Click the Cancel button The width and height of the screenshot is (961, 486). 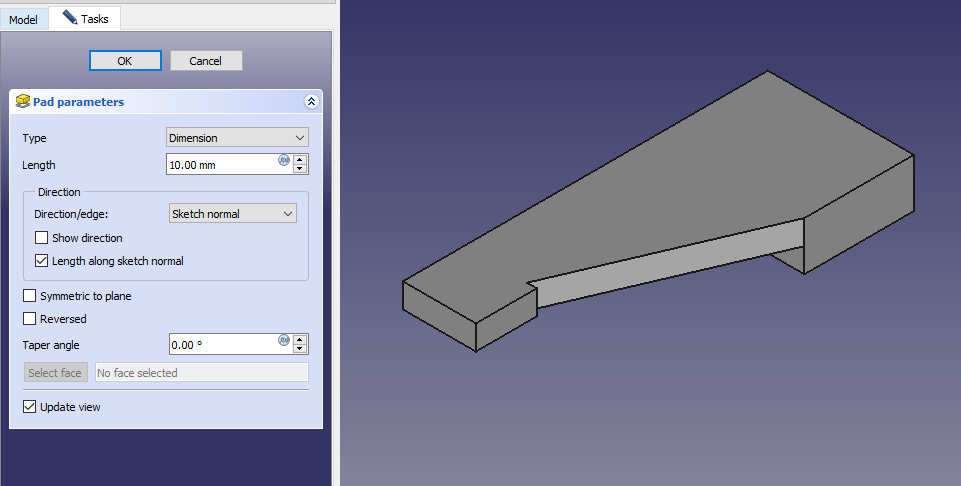[x=206, y=61]
